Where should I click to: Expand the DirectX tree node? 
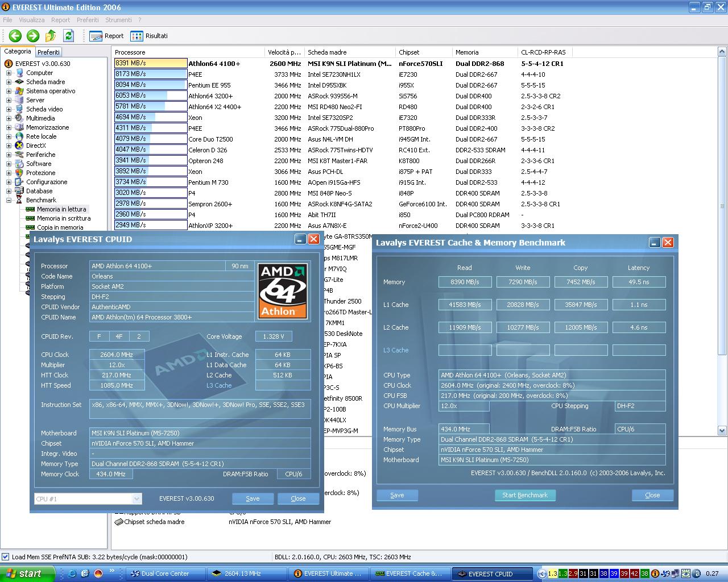pos(9,145)
